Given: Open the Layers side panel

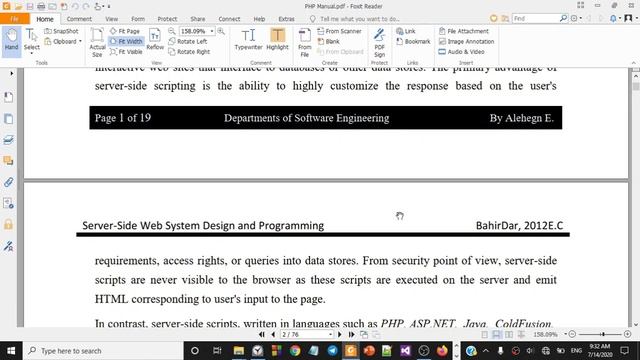Looking at the screenshot, I should [x=8, y=140].
